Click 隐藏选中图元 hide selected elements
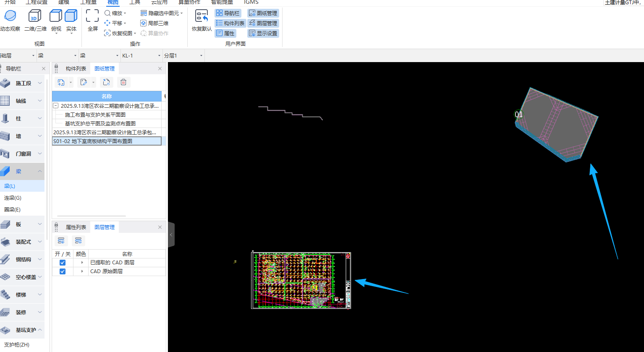The height and width of the screenshot is (352, 644). tap(162, 13)
